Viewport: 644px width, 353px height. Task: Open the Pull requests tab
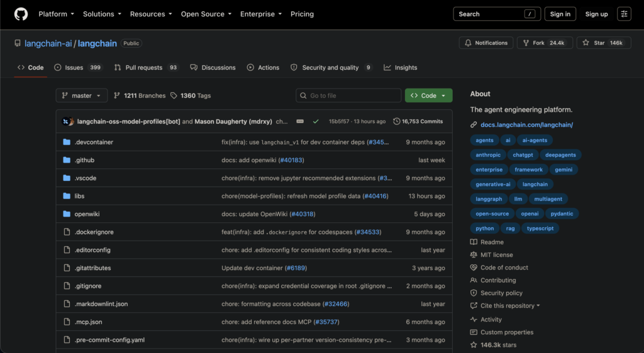(x=146, y=68)
